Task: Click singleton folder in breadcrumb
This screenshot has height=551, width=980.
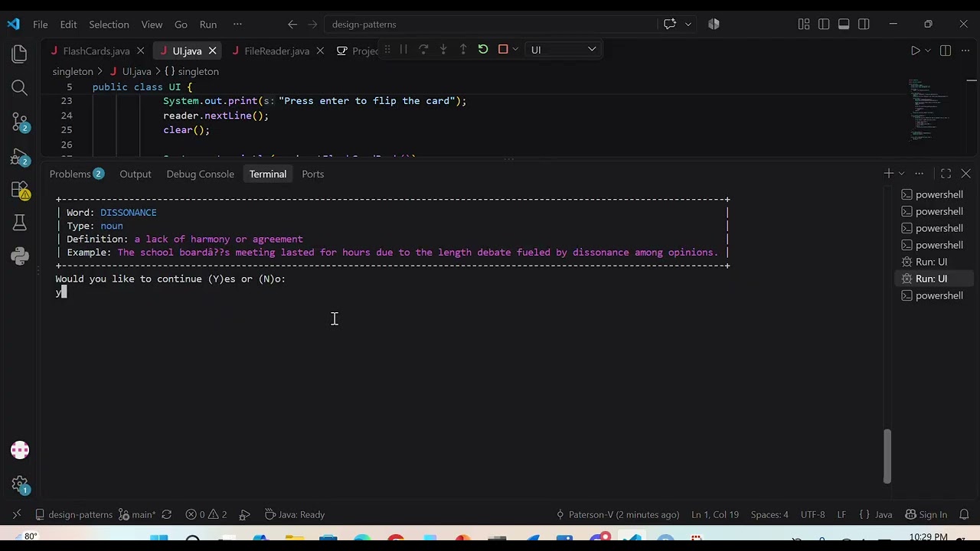Action: [x=73, y=71]
